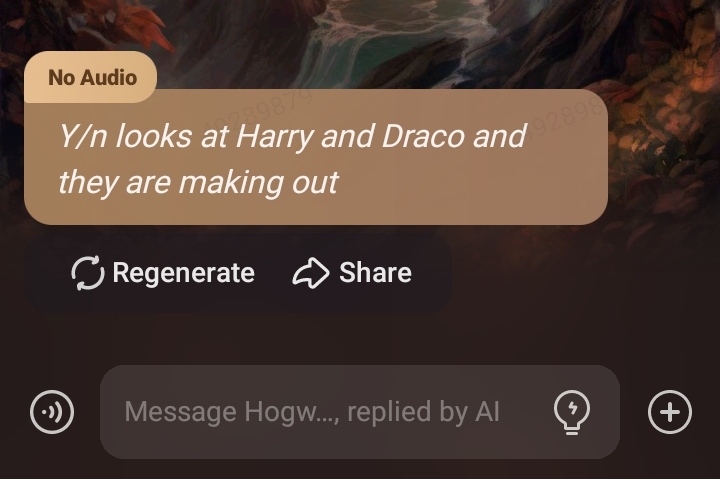This screenshot has width=720, height=479.
Task: Enable audio via the No Audio badge
Action: coord(90,77)
